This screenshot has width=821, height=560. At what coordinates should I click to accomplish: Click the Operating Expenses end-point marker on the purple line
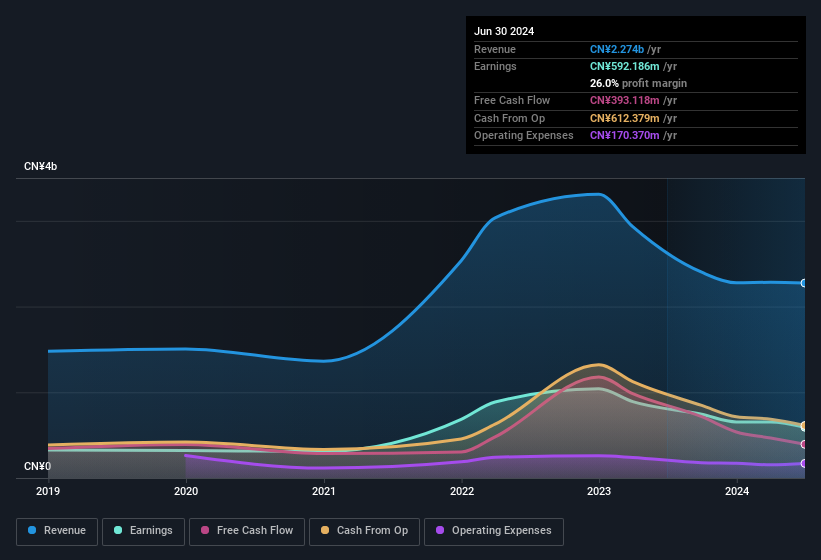click(804, 464)
